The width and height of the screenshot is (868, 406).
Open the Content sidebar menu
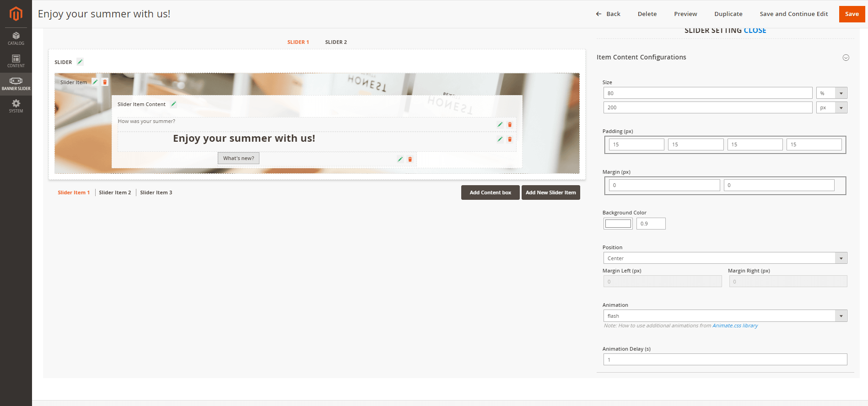point(16,61)
